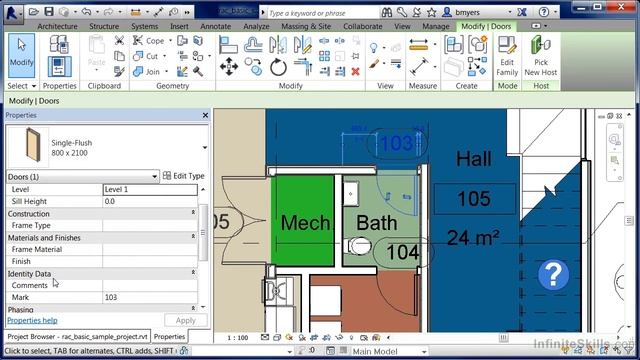This screenshot has width=640, height=360.
Task: Click the Match Type Properties brush icon
Action: (119, 71)
